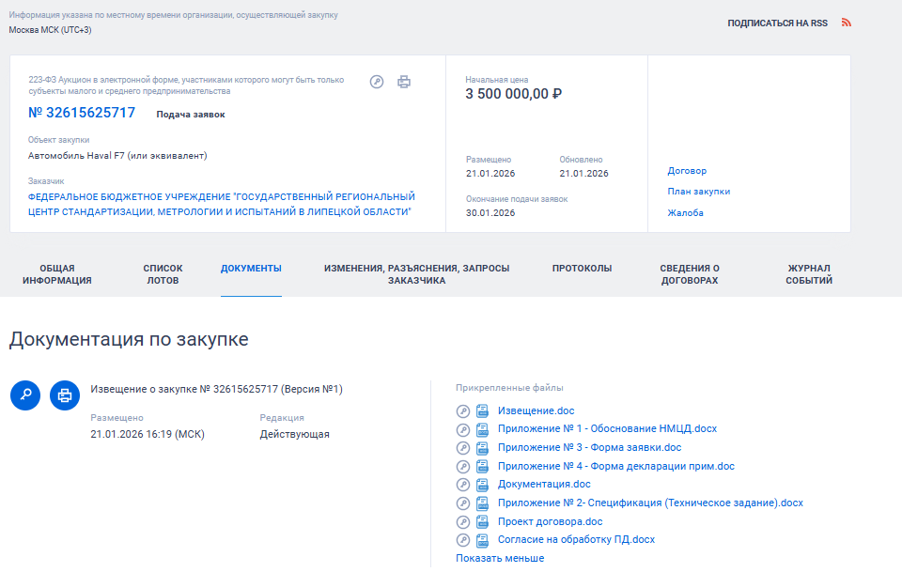Open customer link Федеральное бюджетное учреждение
Viewport: 902px width, 588px height.
[222, 204]
